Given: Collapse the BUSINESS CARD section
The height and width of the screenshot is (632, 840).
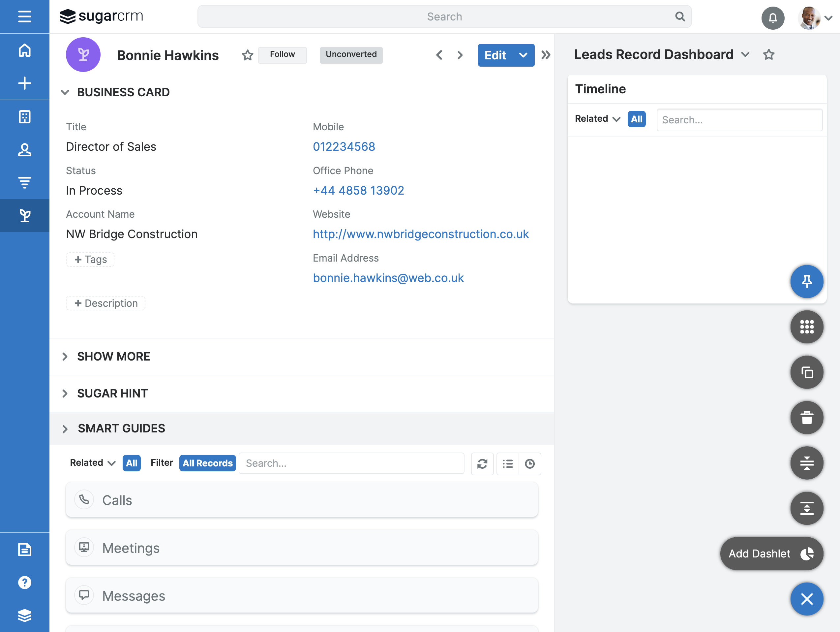Looking at the screenshot, I should pos(65,92).
